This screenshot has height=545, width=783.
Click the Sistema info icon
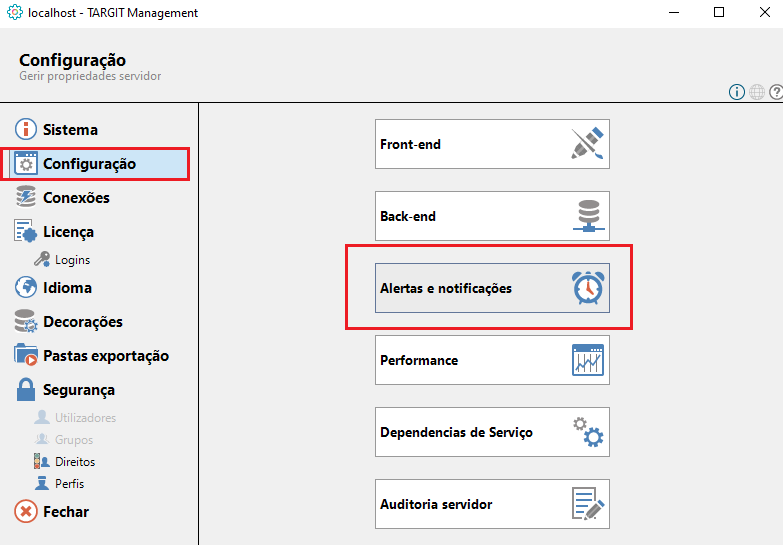pyautogui.click(x=25, y=129)
